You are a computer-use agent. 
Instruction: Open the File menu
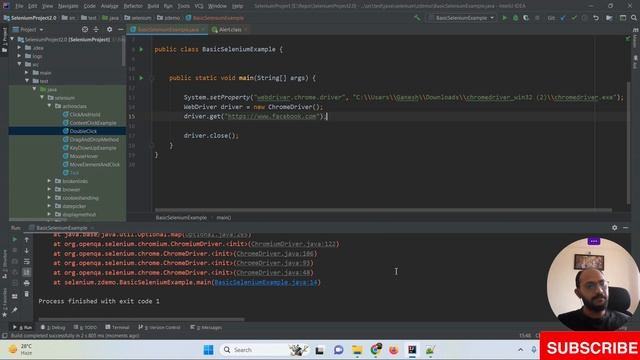coord(19,6)
